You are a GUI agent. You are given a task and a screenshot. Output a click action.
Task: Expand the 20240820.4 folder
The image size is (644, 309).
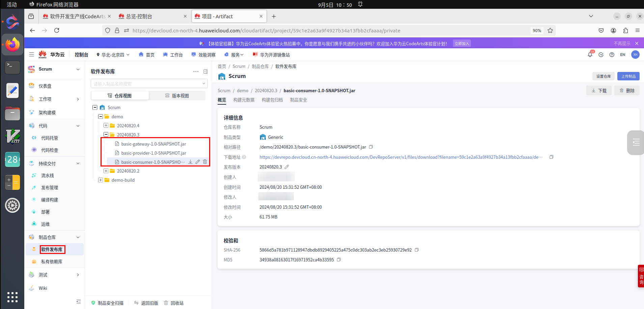(x=106, y=126)
